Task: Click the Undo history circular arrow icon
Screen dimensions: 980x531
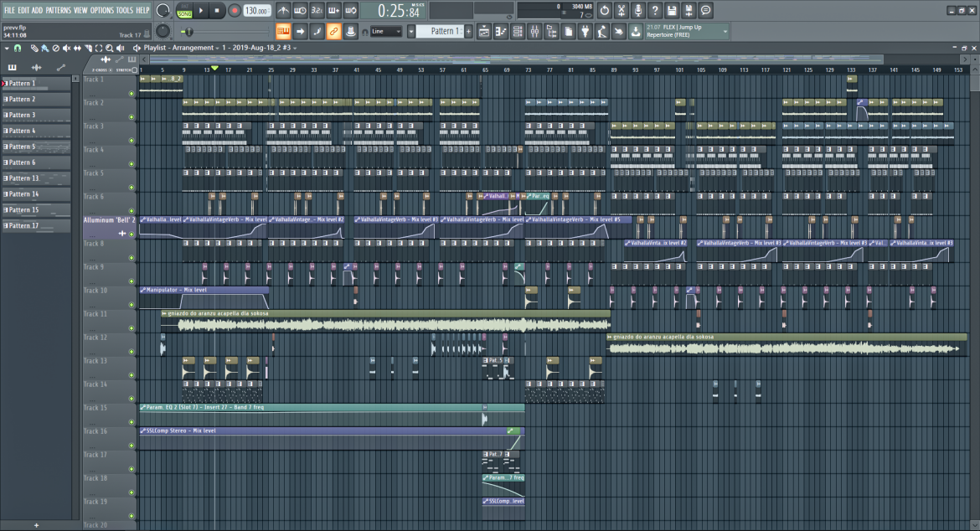Action: (x=605, y=11)
